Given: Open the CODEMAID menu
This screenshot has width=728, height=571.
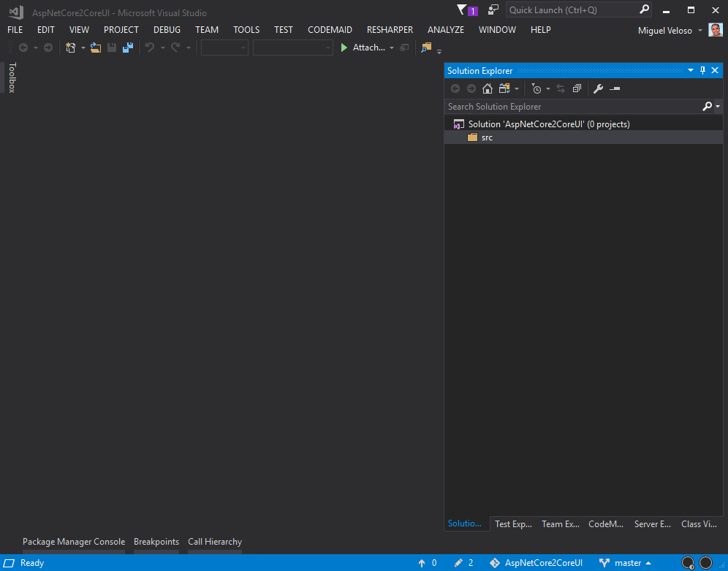Looking at the screenshot, I should tap(330, 30).
